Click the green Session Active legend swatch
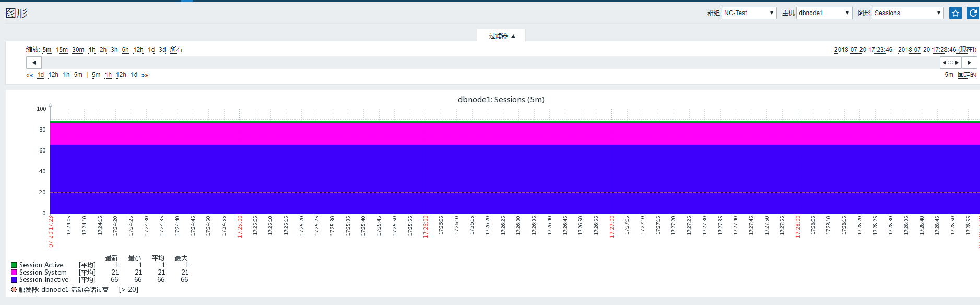980x305 pixels. tap(14, 265)
